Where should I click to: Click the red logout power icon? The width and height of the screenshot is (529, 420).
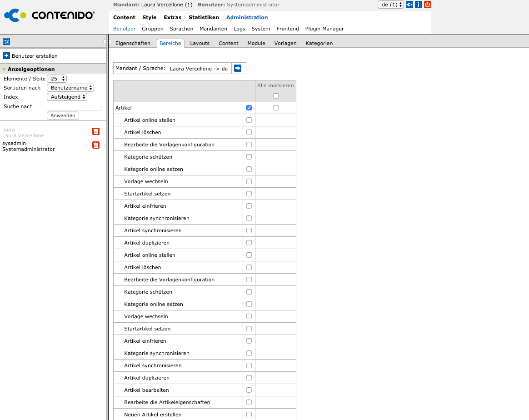click(428, 5)
